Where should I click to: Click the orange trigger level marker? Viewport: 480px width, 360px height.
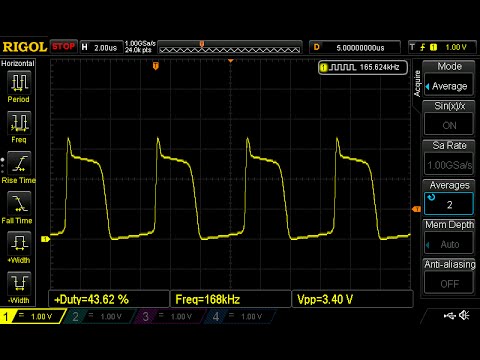pyautogui.click(x=416, y=209)
